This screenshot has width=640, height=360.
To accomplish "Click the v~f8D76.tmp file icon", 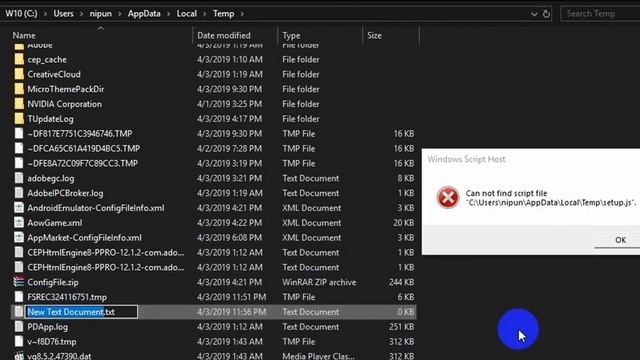I will (x=19, y=342).
